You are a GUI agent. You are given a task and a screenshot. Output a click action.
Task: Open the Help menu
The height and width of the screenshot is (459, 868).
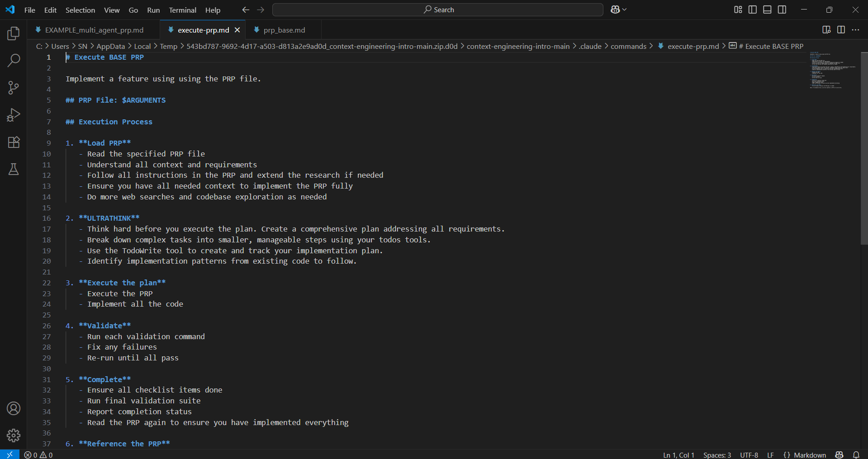point(213,10)
